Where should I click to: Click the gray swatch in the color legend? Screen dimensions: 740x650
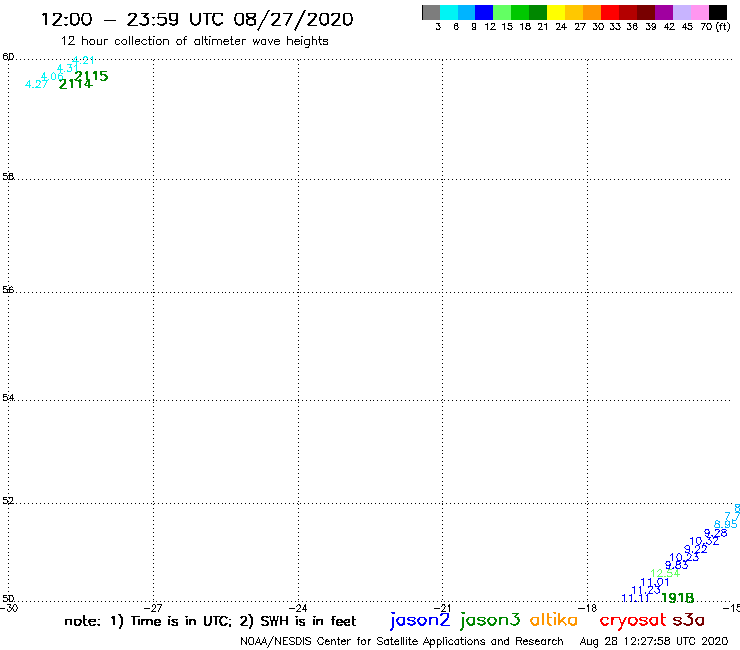(x=431, y=12)
